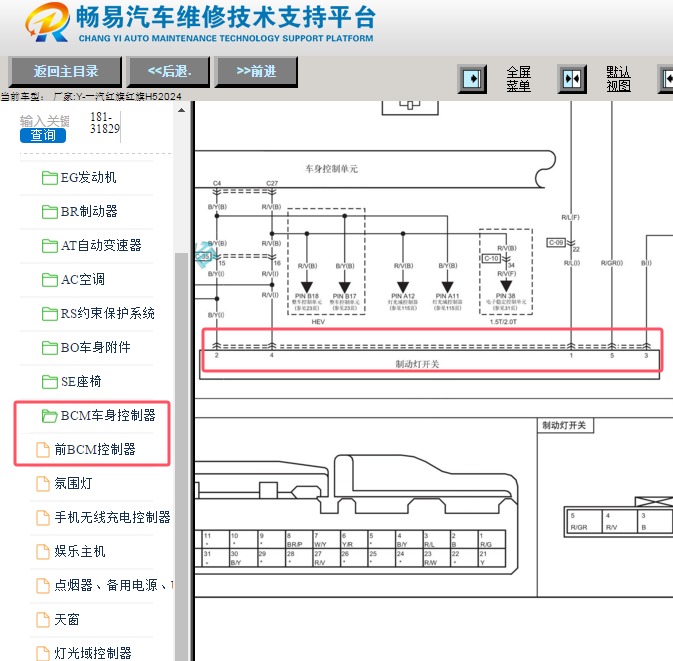Click the 娱乐主机 document icon

43,552
